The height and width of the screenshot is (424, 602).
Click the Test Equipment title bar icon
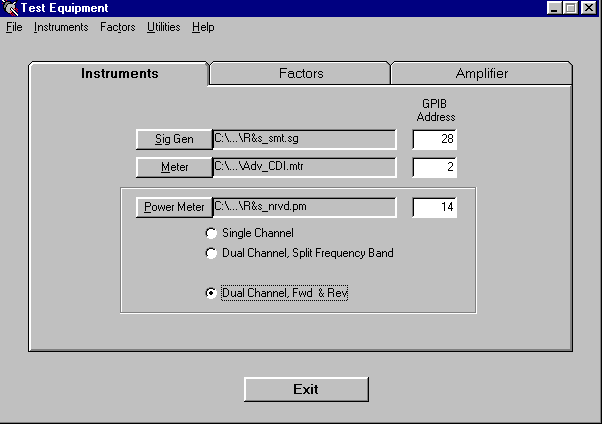pos(11,8)
